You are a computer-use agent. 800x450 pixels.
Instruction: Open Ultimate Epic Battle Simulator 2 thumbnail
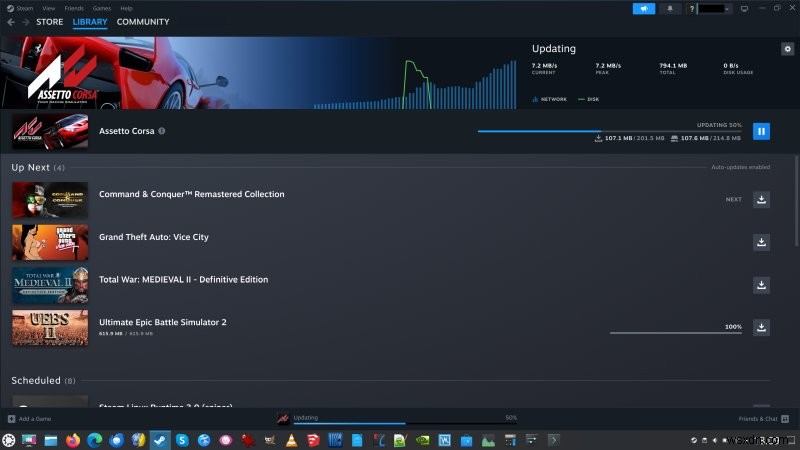(50, 328)
